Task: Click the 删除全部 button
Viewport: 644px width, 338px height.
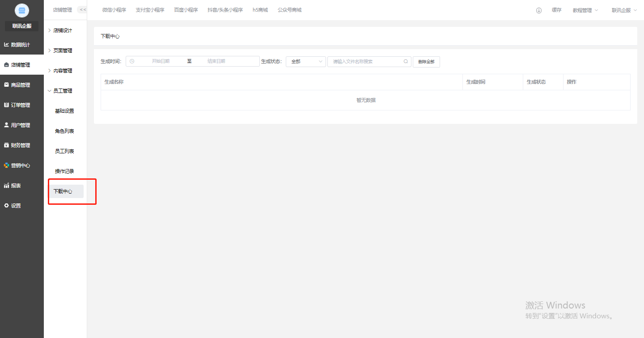Action: click(426, 62)
